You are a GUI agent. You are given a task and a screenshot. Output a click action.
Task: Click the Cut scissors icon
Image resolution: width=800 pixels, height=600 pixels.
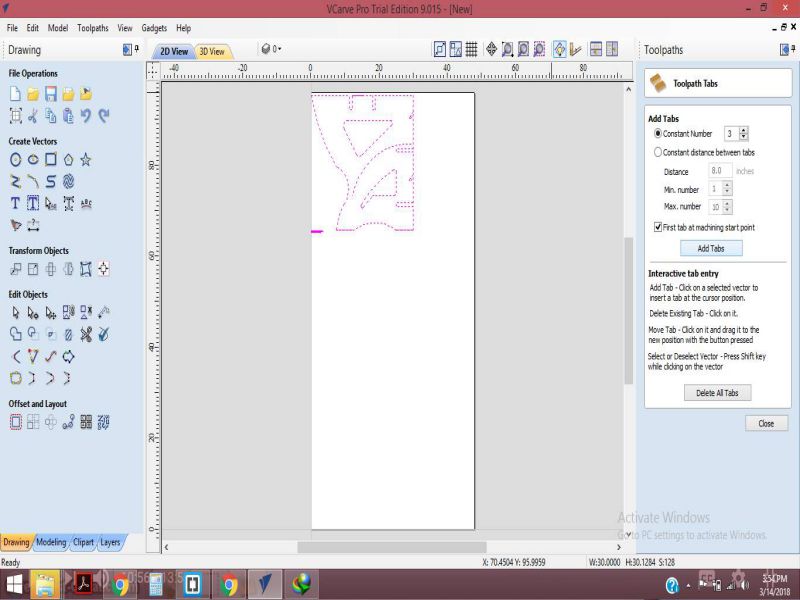[x=33, y=116]
